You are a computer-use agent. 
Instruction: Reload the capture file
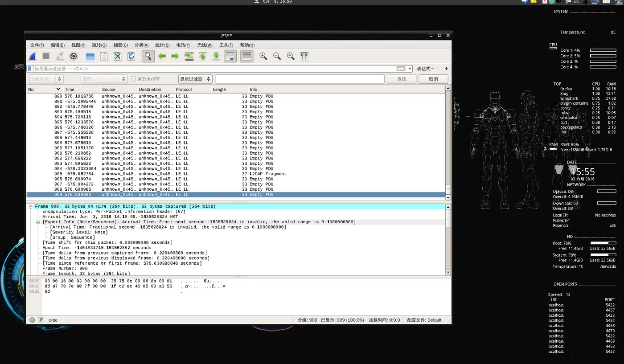131,57
